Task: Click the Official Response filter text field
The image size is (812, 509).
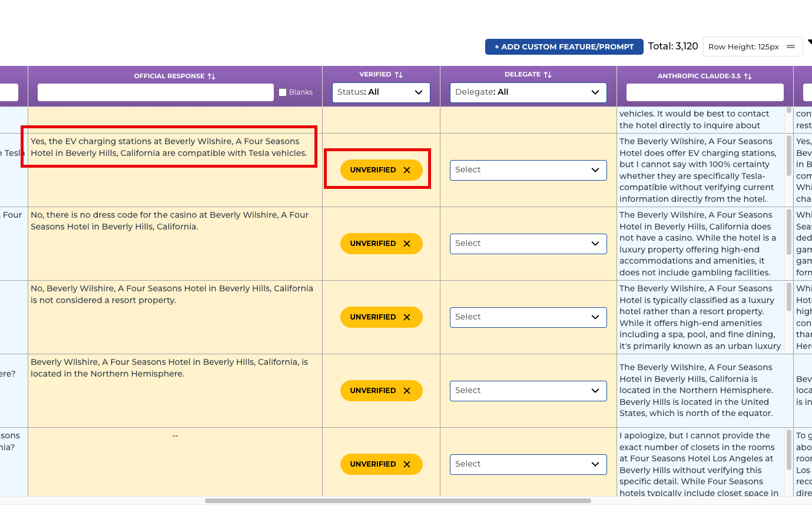Action: [155, 92]
